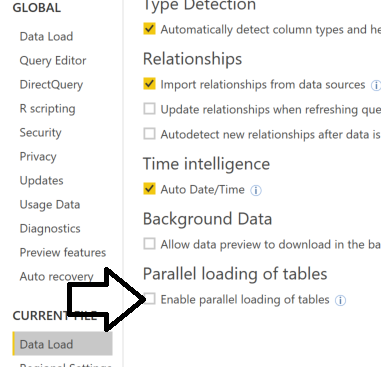Open Preview features settings
The height and width of the screenshot is (367, 387).
pyautogui.click(x=63, y=252)
